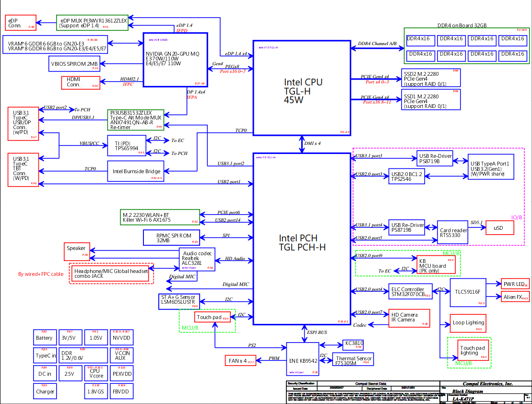Click the "Intel PCH TGL PCH-H" block
The image size is (532, 404).
tap(302, 239)
